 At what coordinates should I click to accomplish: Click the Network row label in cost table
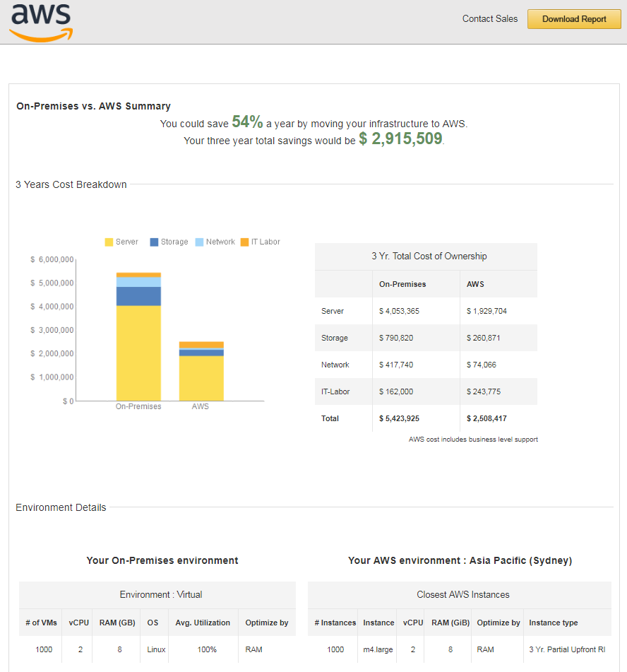pos(335,365)
